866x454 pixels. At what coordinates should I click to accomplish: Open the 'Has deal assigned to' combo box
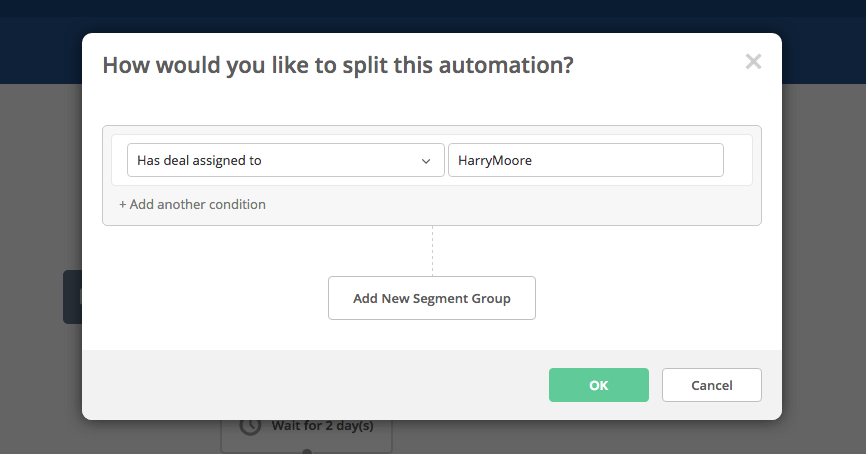click(x=286, y=160)
